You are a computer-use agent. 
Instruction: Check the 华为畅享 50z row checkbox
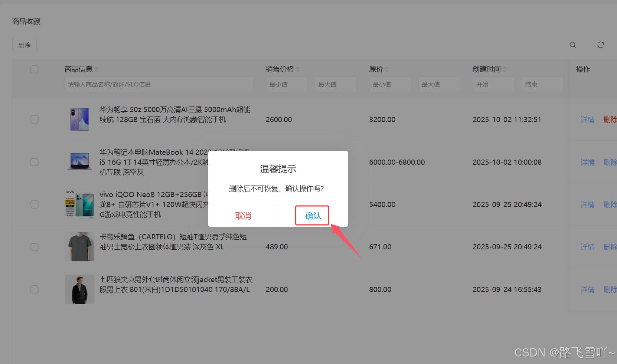(35, 119)
